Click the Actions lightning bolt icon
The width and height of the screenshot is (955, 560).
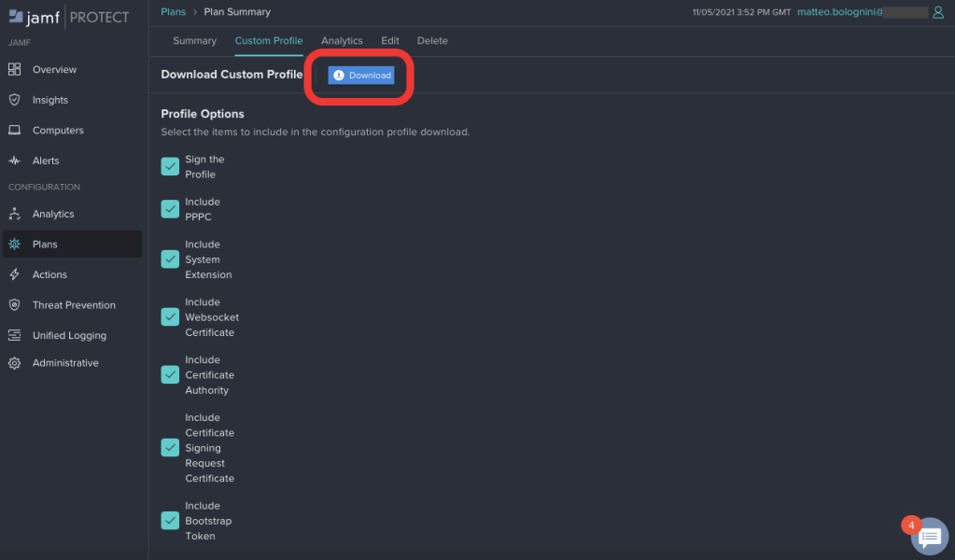click(x=14, y=274)
